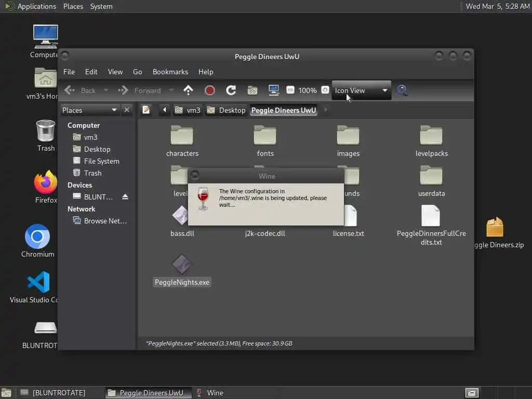532x399 pixels.
Task: Click the clock Wed Mar 5, 5:28 AM
Action: pos(497,6)
